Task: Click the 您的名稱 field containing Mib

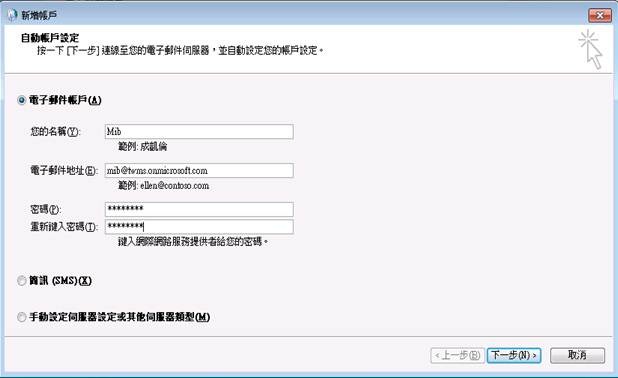Action: coord(199,132)
